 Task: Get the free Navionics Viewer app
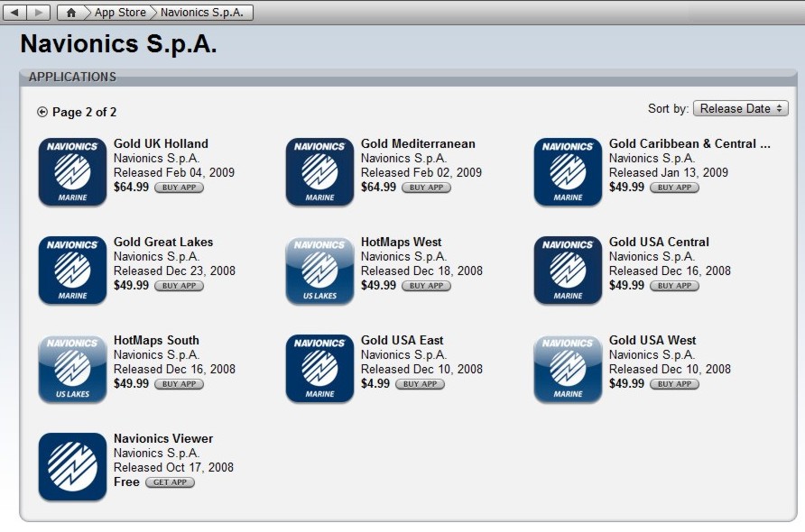pos(170,482)
